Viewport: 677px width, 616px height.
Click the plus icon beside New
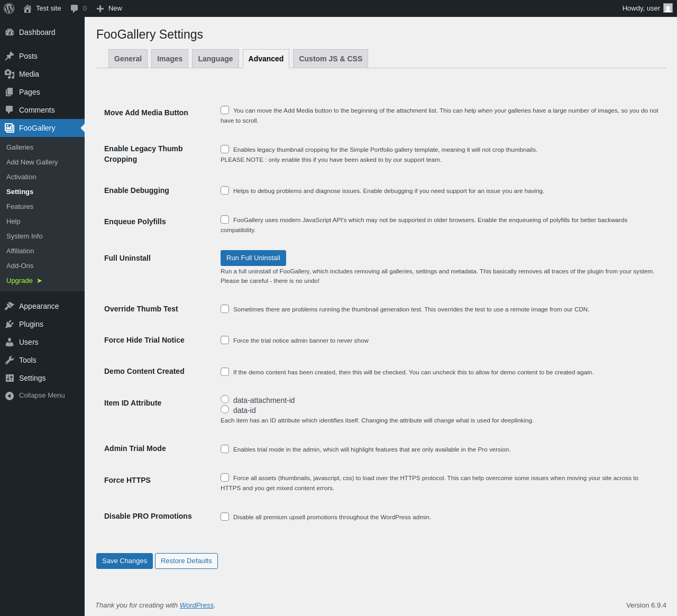(100, 8)
